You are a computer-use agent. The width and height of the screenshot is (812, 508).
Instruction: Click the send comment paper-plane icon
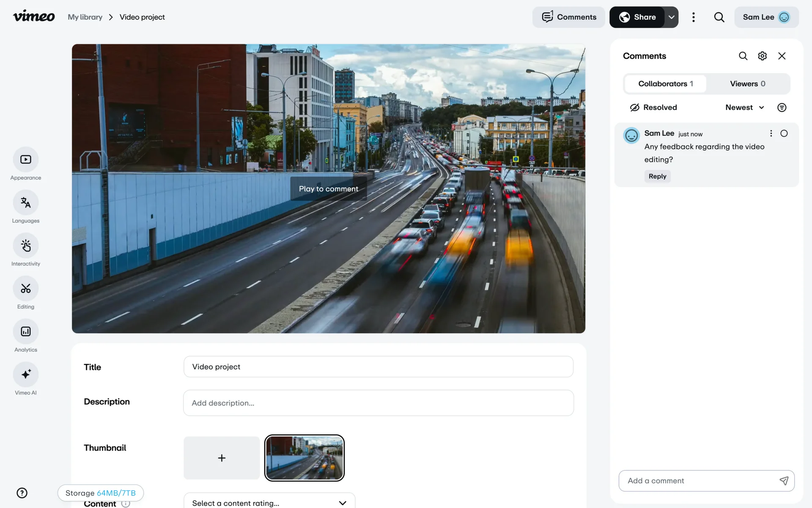(784, 480)
